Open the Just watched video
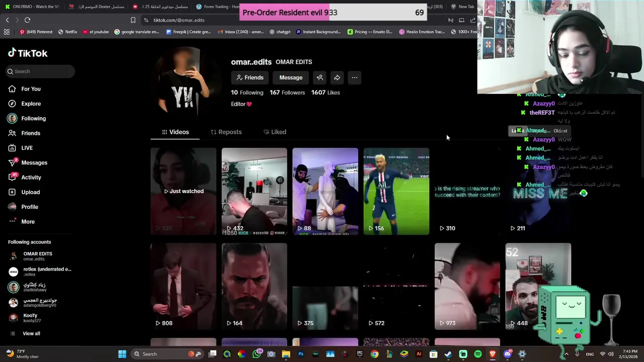644x362 pixels. (183, 191)
